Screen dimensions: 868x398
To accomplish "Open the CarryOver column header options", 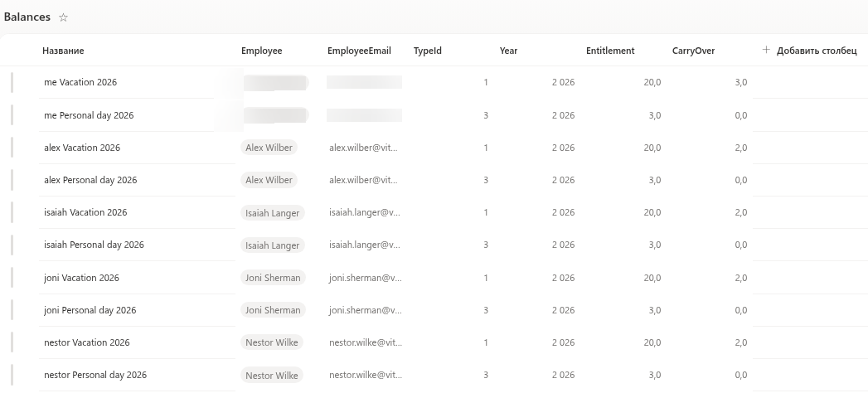I will pos(693,51).
